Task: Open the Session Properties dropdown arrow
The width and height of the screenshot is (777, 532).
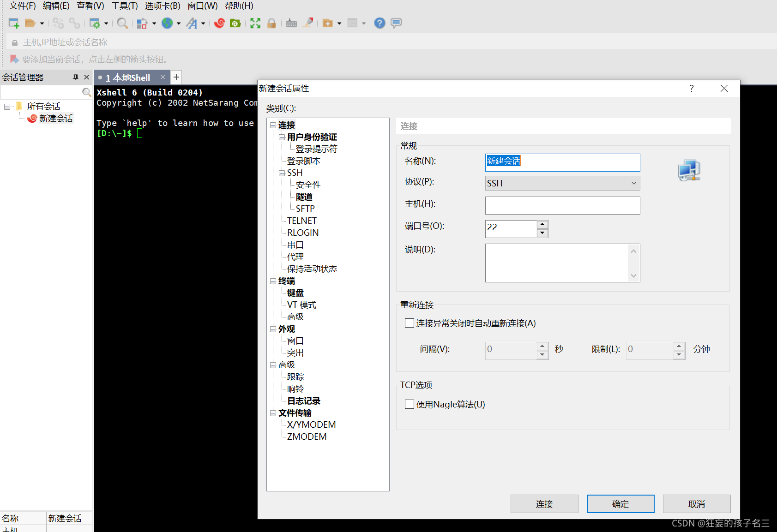Action: pos(106,23)
